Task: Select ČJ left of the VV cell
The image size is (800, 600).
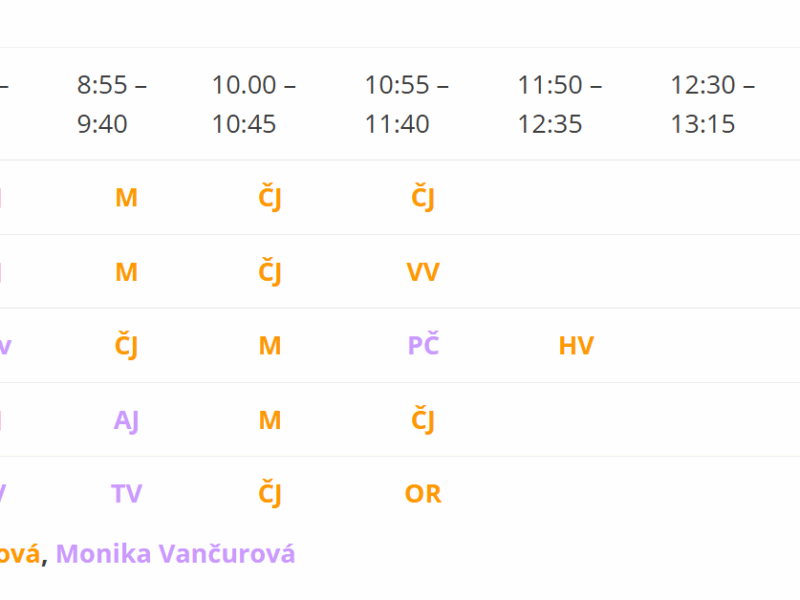Action: click(x=270, y=272)
